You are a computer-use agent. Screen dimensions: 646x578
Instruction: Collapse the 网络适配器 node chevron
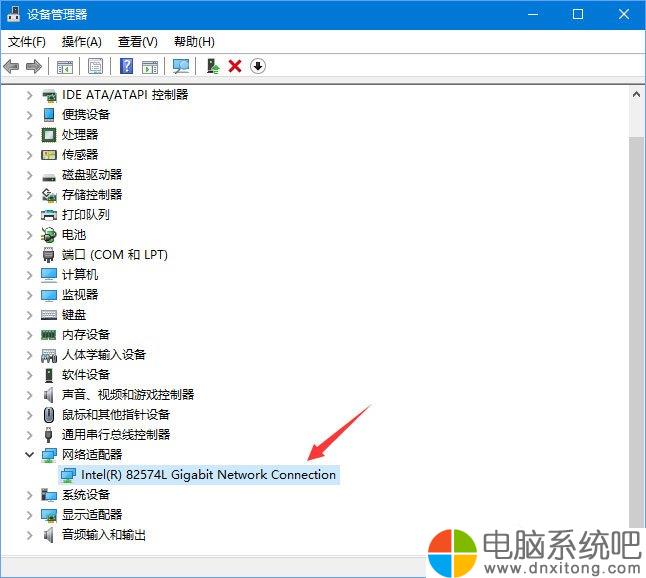(x=29, y=455)
